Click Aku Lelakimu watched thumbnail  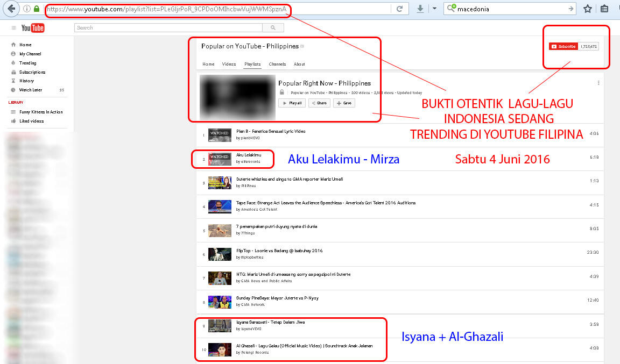coord(220,159)
